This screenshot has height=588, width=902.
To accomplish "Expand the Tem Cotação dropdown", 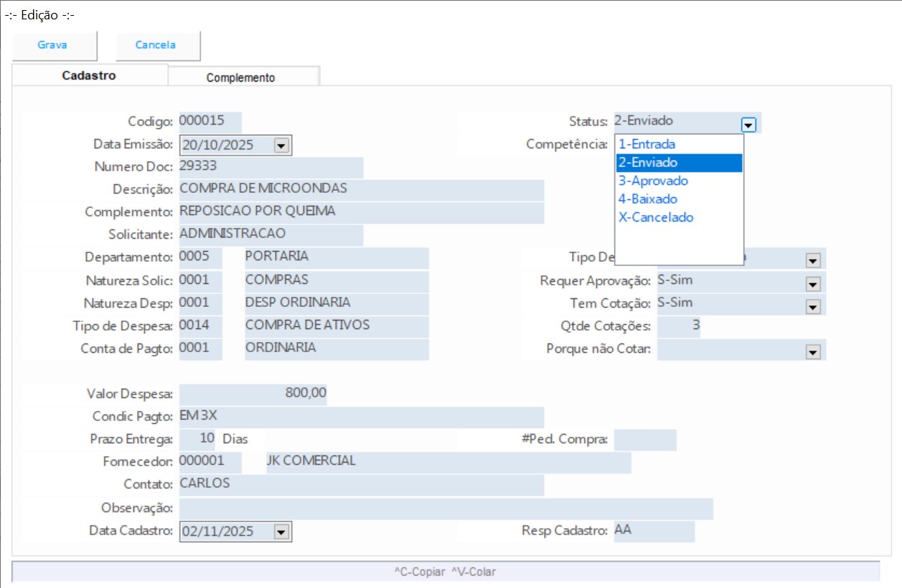I will 812,306.
